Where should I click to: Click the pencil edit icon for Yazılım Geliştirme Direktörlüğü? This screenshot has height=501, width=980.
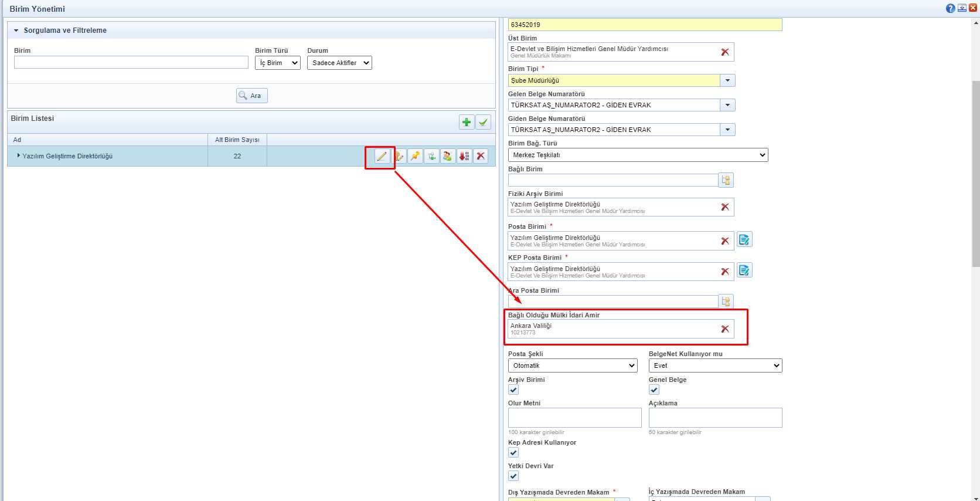[382, 156]
